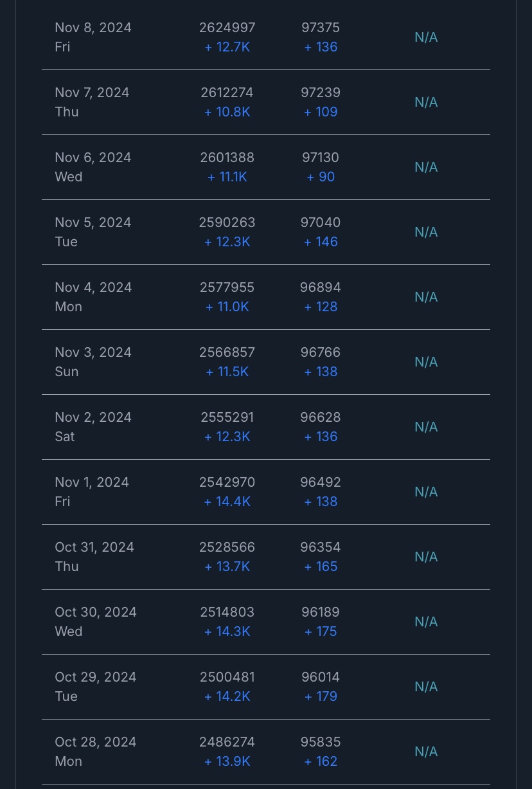
Task: Click the + 146 change value
Action: [321, 242]
